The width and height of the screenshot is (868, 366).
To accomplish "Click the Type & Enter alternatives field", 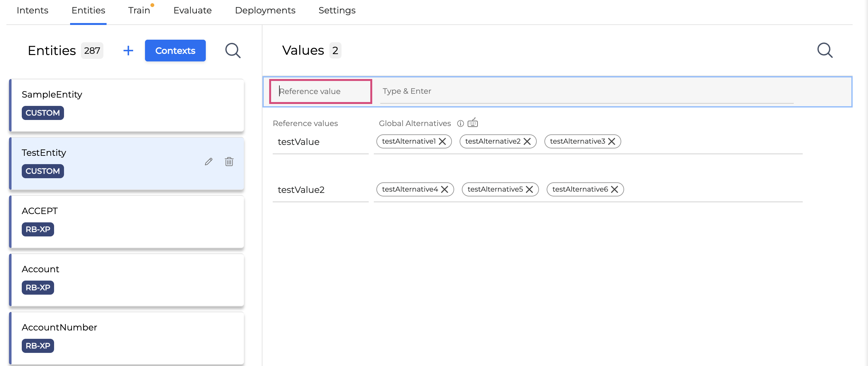I will coord(586,91).
